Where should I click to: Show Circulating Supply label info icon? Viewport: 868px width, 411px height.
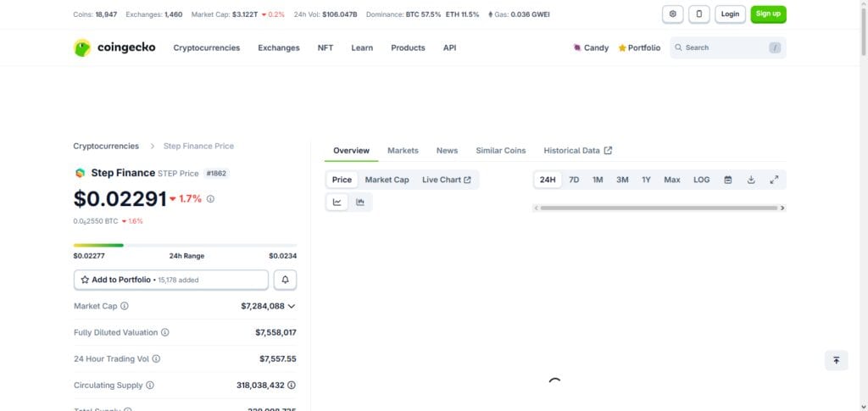coord(150,385)
